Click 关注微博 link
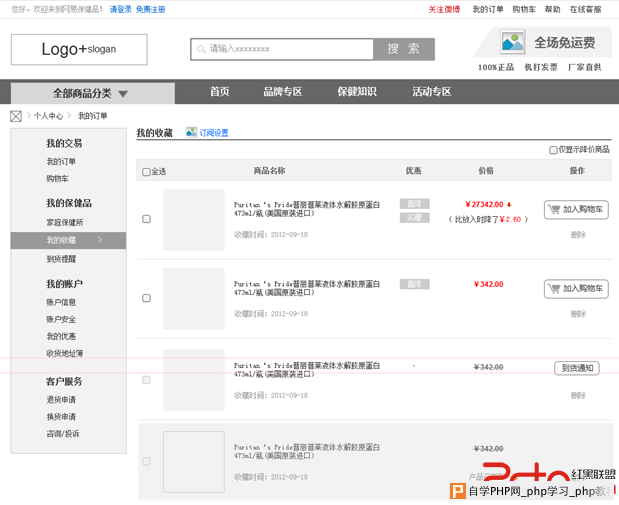Screen dimensions: 619x505 (x=444, y=9)
